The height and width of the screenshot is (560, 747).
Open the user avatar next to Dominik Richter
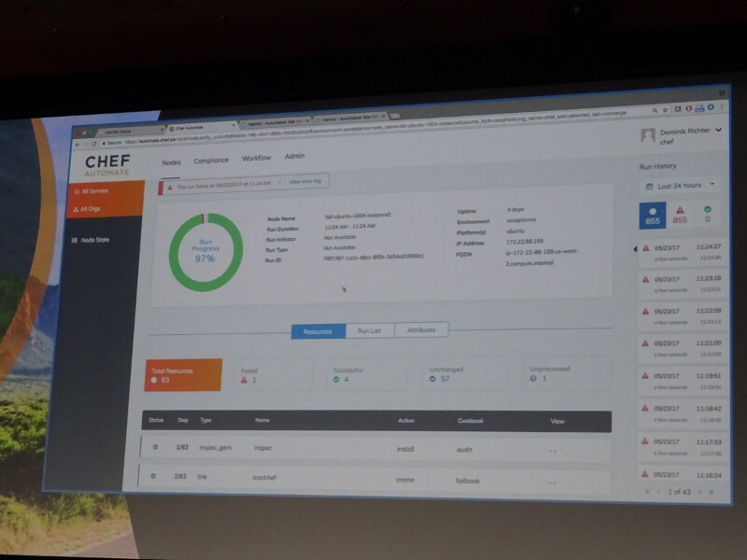pyautogui.click(x=648, y=135)
